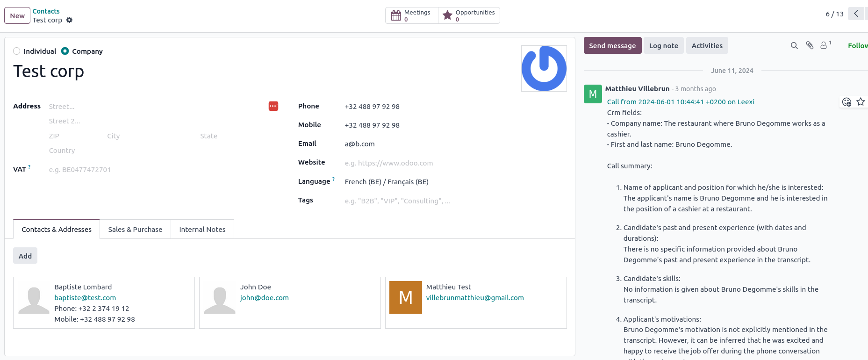Open attachments with the paperclip icon
The image size is (868, 360).
[810, 45]
